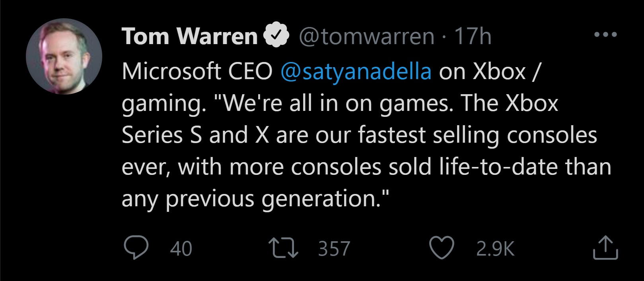Image resolution: width=644 pixels, height=281 pixels.
Task: Click the 17h timestamp
Action: pyautogui.click(x=473, y=37)
